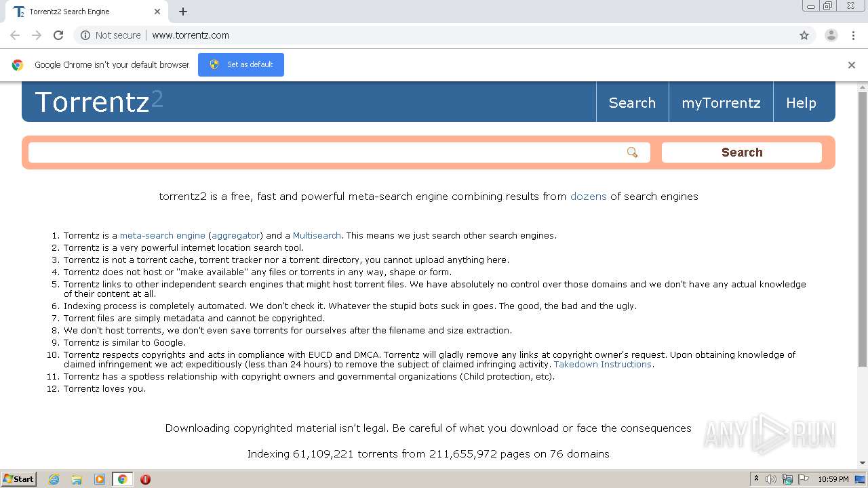Click the taskbar clock 10:59 PM

pyautogui.click(x=833, y=479)
